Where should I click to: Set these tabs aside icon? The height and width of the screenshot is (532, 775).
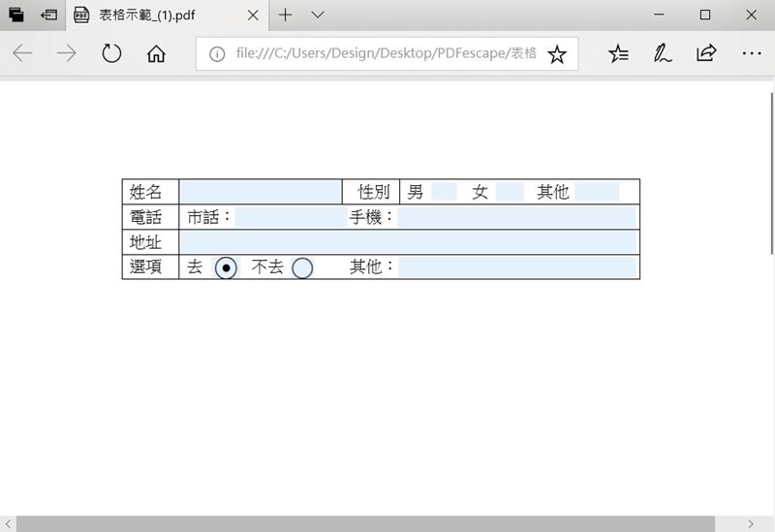click(x=49, y=15)
